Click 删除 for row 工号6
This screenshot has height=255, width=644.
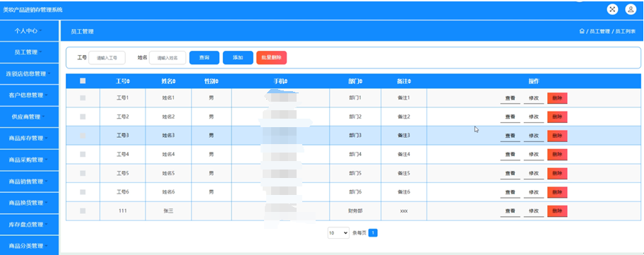pyautogui.click(x=557, y=192)
